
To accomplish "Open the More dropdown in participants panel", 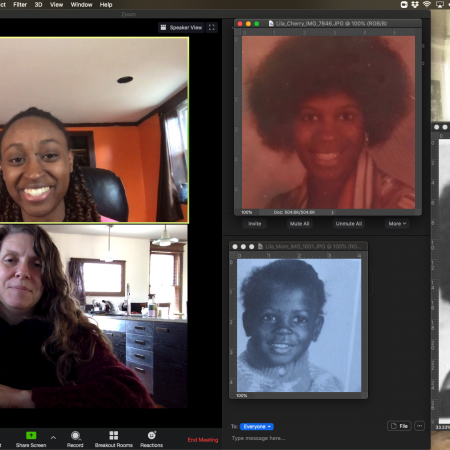I will tap(397, 224).
